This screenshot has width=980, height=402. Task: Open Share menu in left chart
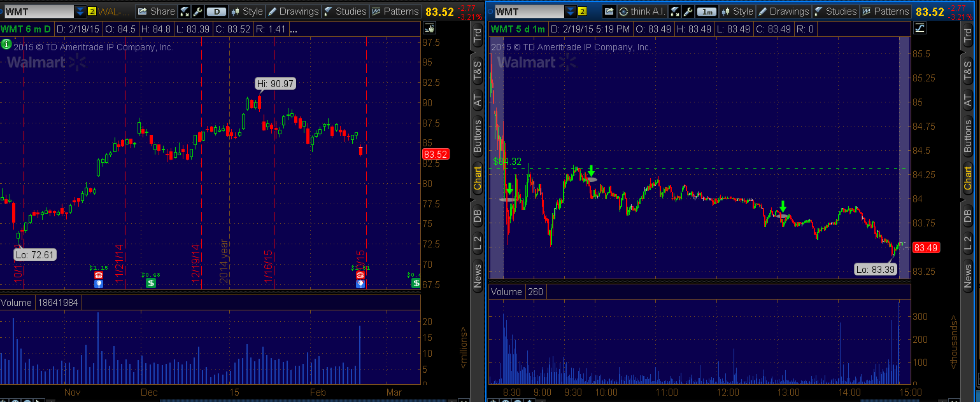(x=156, y=11)
